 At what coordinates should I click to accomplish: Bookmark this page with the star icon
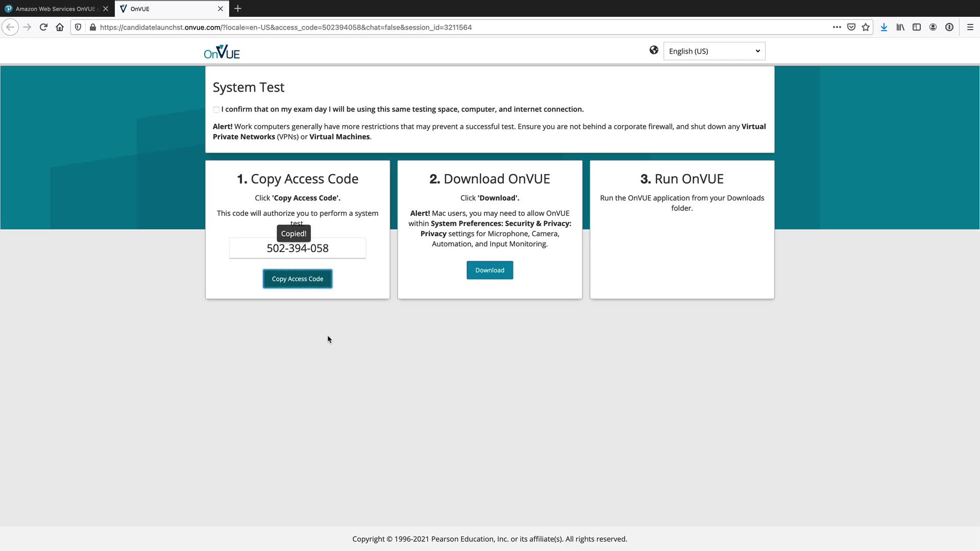(866, 27)
